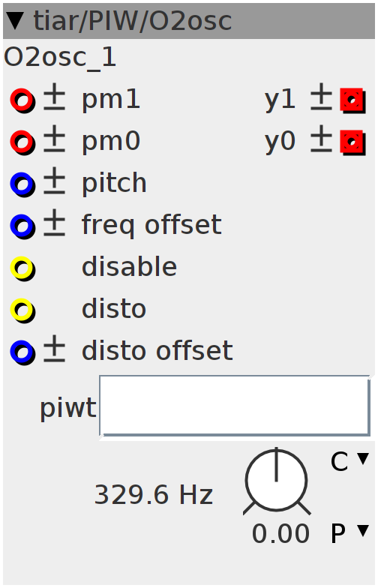Click the red pm1 inlet port
Screen dimensions: 378x588
(22, 100)
